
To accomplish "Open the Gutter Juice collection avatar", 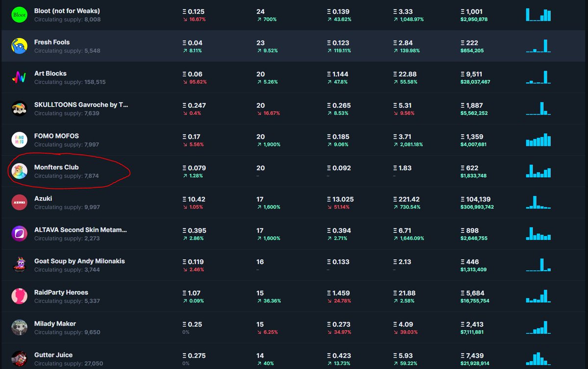I will [x=19, y=359].
